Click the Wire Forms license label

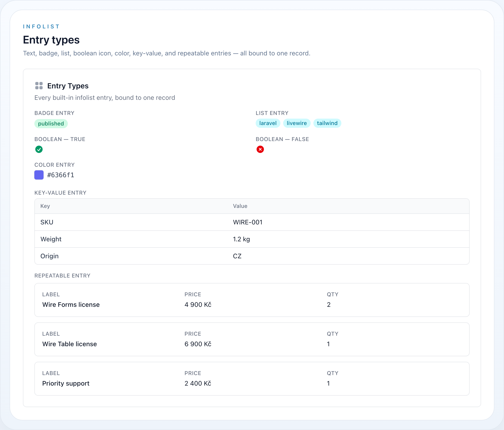(x=71, y=305)
